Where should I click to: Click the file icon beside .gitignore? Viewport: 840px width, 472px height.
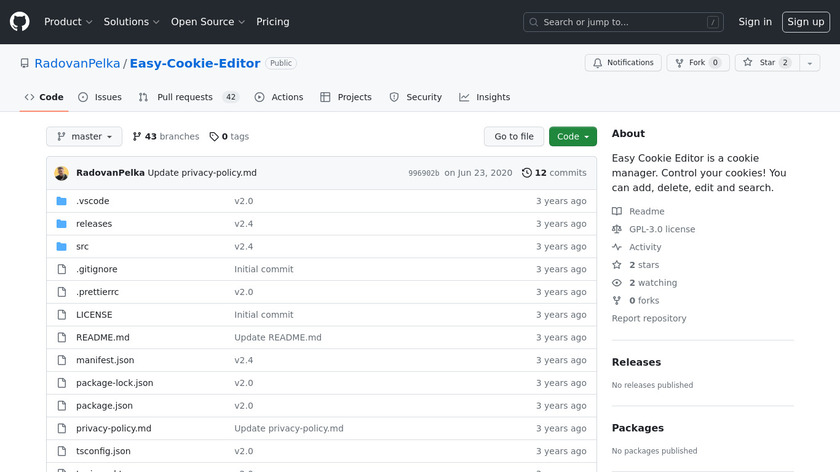(x=62, y=269)
